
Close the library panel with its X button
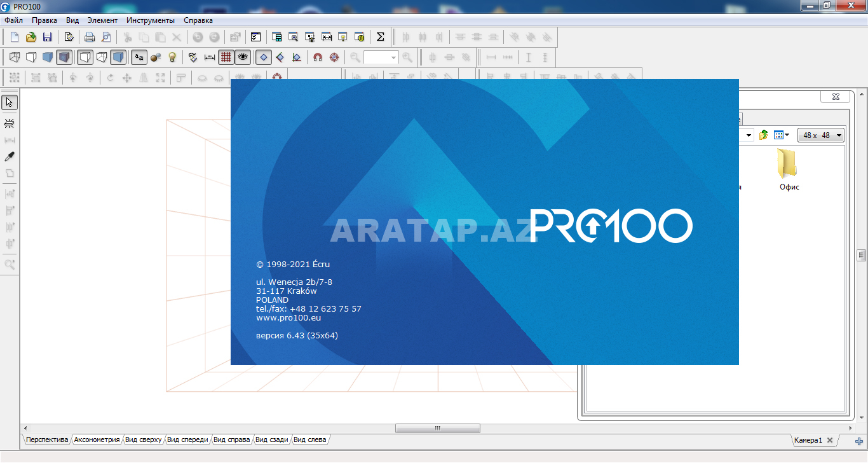point(835,97)
